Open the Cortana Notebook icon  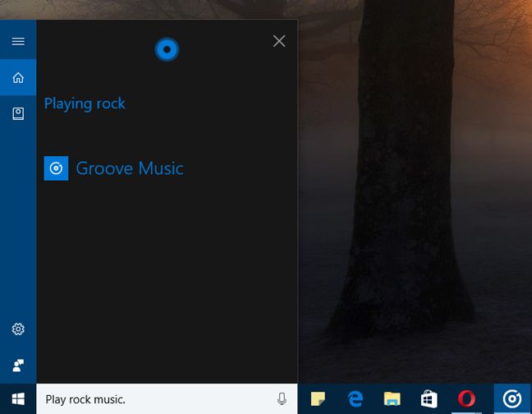18,113
